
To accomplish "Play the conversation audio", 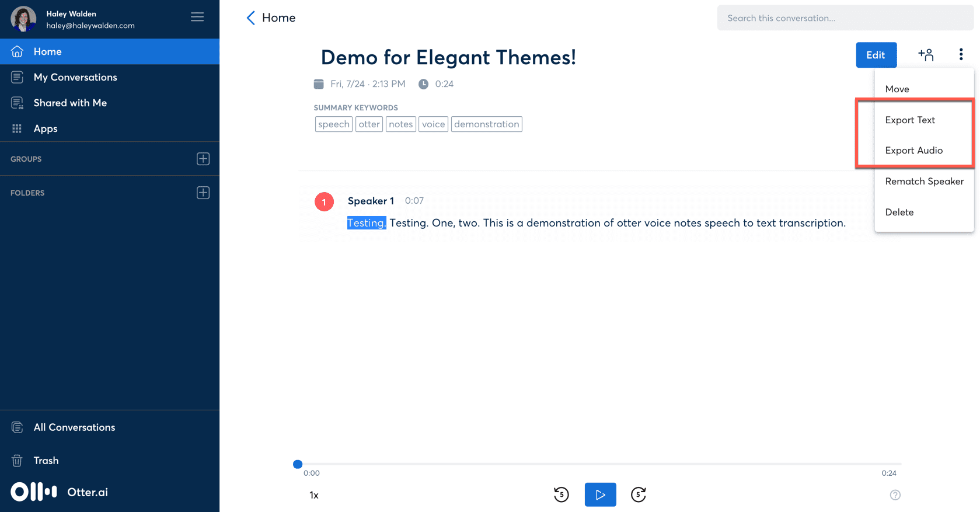I will click(x=600, y=494).
